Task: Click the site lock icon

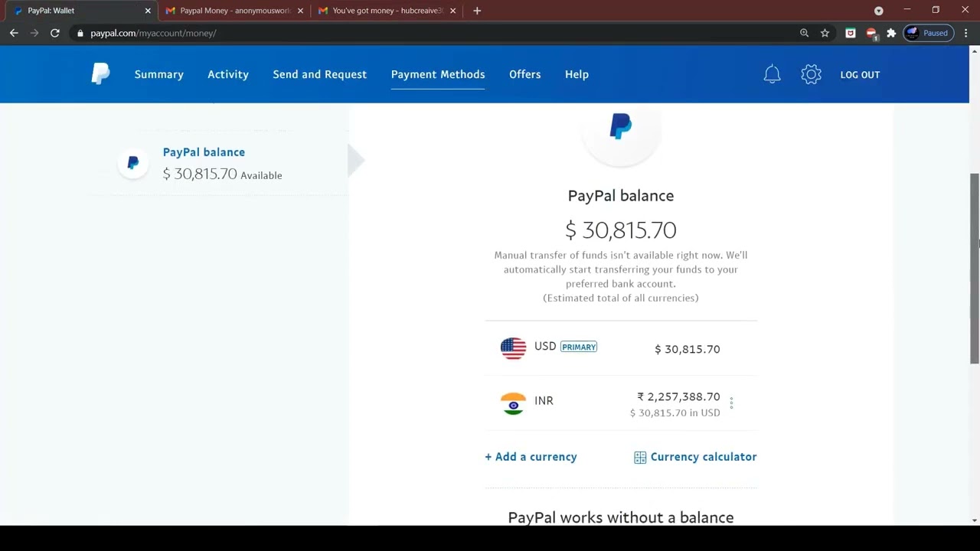Action: coord(80,33)
